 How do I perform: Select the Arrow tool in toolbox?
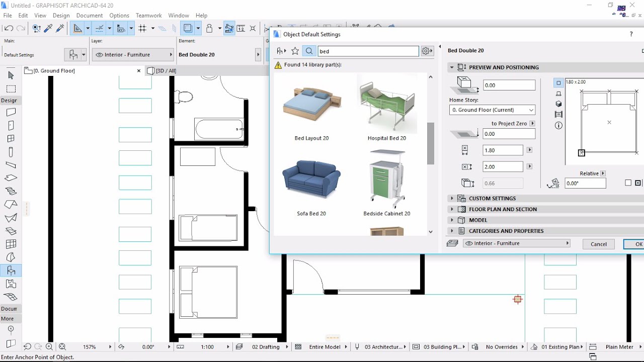11,75
